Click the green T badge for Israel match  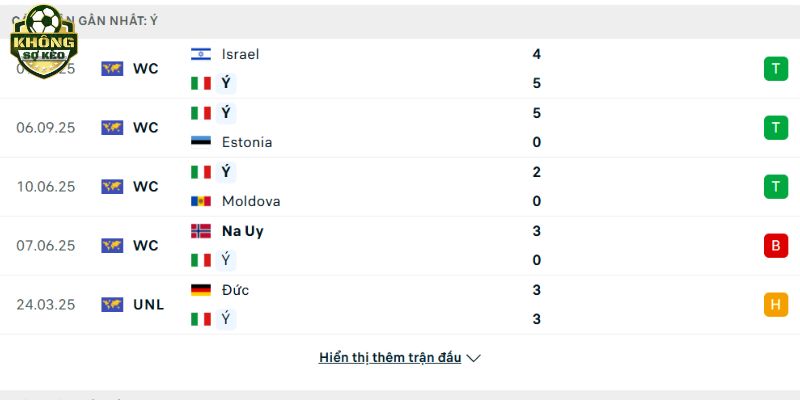click(x=775, y=69)
